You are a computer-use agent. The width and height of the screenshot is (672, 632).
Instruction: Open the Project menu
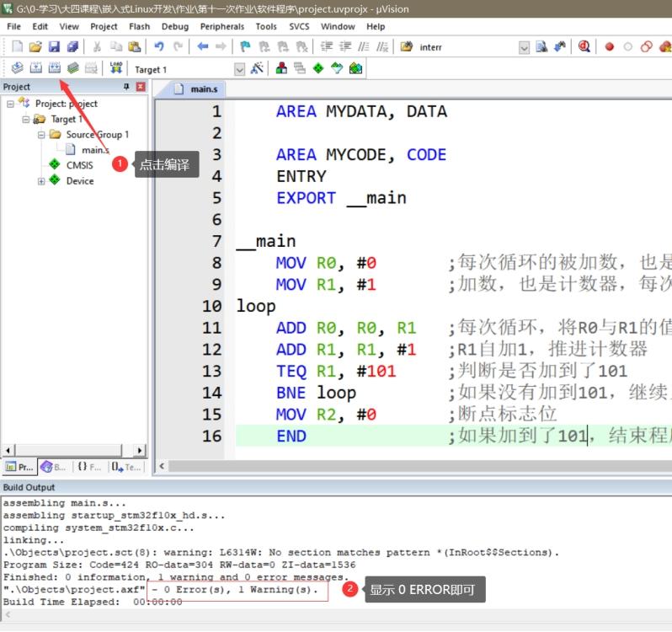[104, 26]
